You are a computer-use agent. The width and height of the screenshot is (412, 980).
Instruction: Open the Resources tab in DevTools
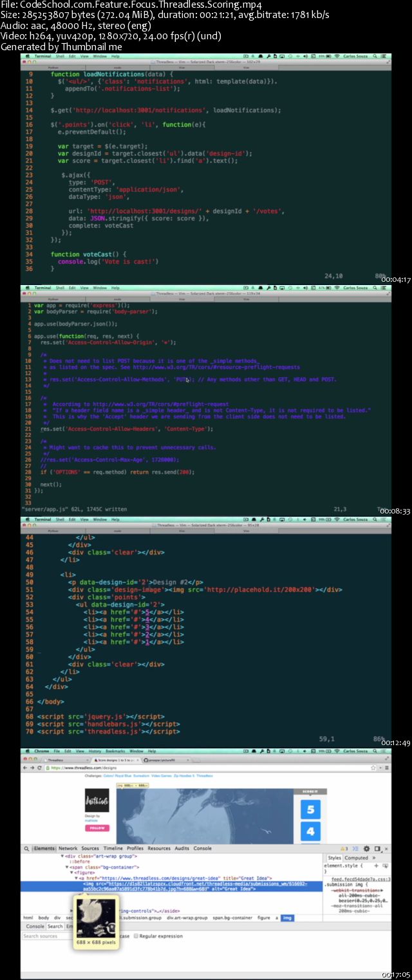(159, 849)
